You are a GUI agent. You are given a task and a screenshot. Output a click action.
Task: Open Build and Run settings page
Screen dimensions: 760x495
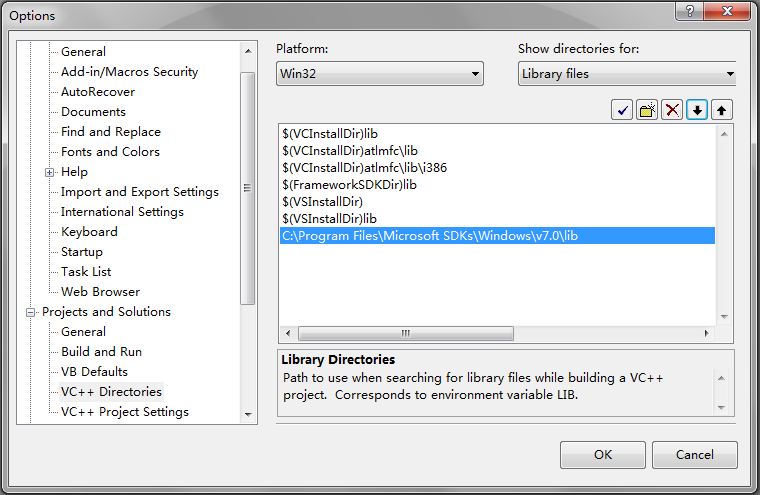tap(101, 352)
